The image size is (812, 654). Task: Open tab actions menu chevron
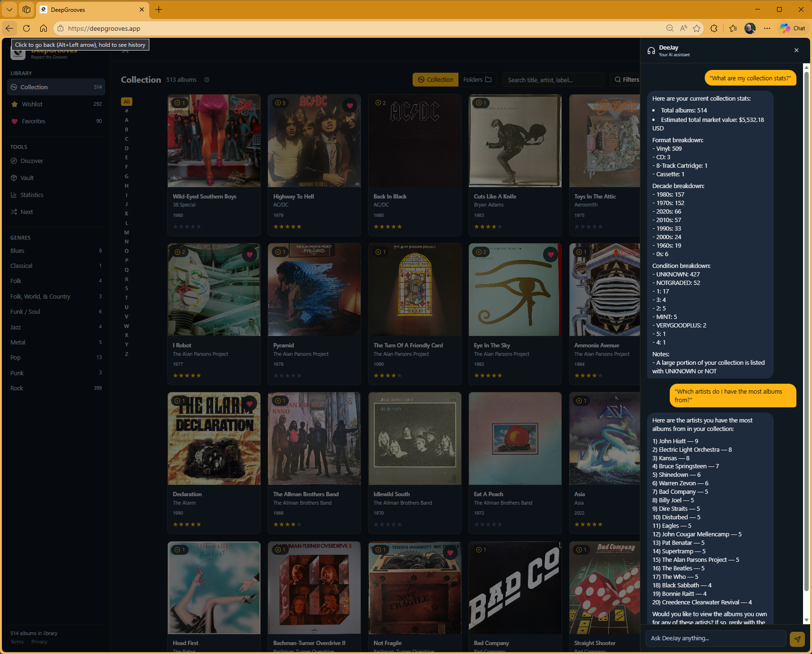pos(9,9)
